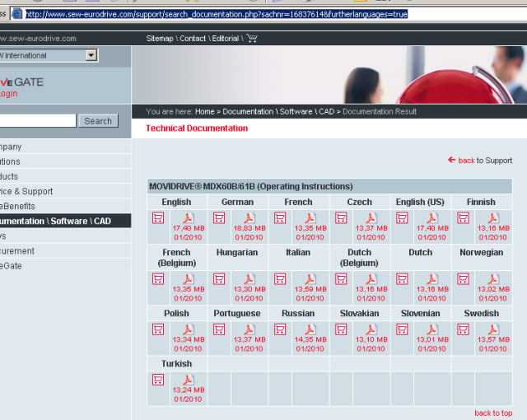Add Dutch (Belgium) document to cart

point(341,279)
